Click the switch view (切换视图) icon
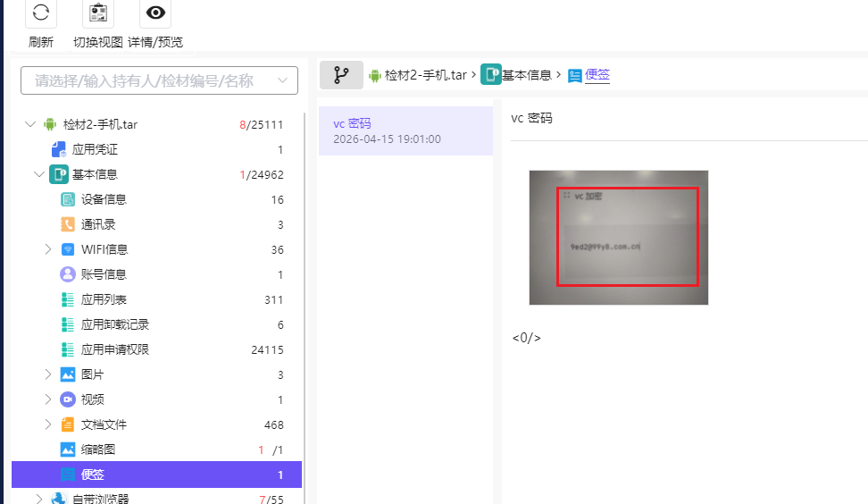 click(x=98, y=13)
